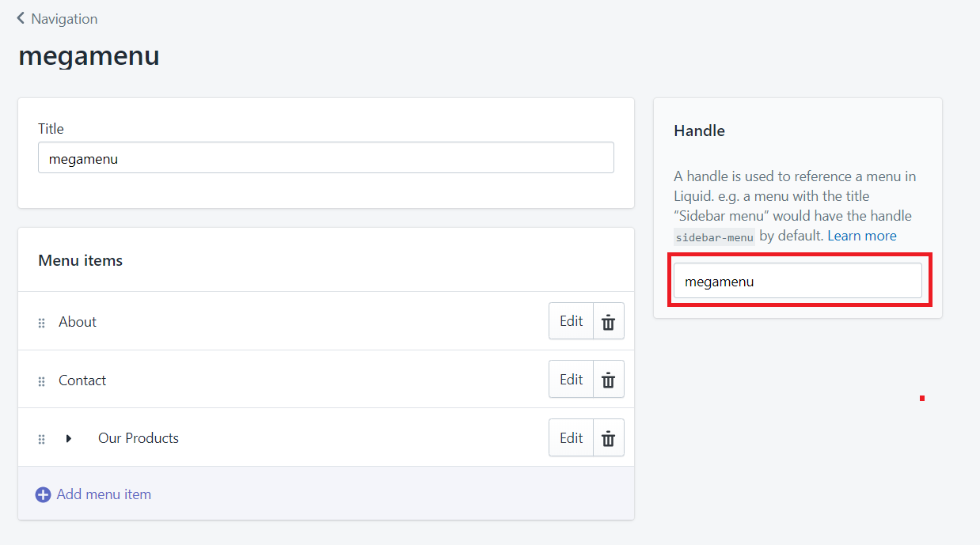This screenshot has width=980, height=545.
Task: Delete the About menu item with trash icon
Action: (x=609, y=321)
